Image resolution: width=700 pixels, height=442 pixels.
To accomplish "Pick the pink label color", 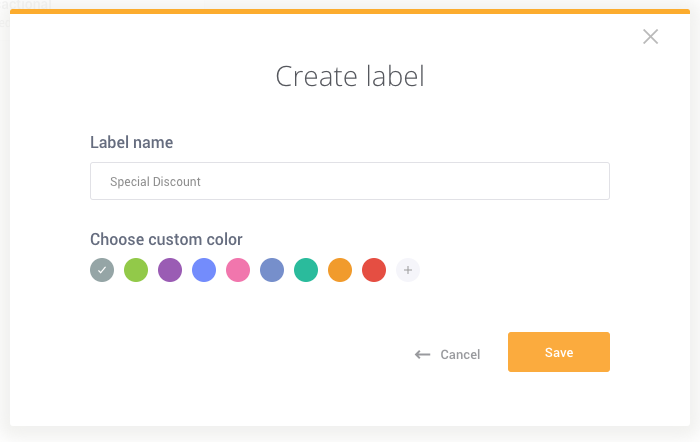I will coord(238,270).
